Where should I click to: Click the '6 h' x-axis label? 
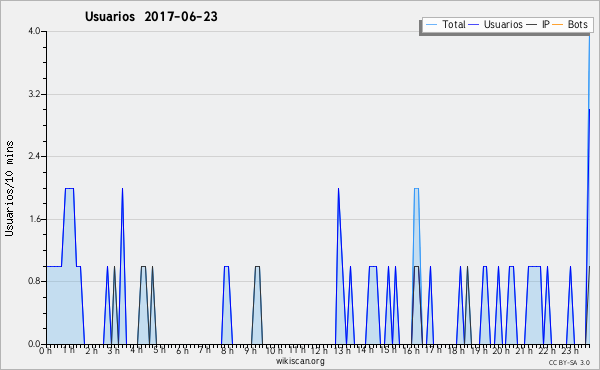coord(182,350)
